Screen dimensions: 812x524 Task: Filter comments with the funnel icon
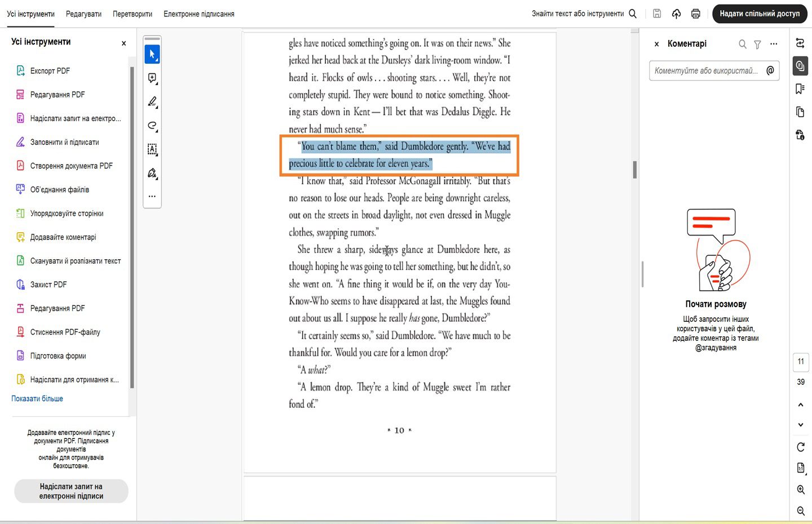pyautogui.click(x=758, y=44)
